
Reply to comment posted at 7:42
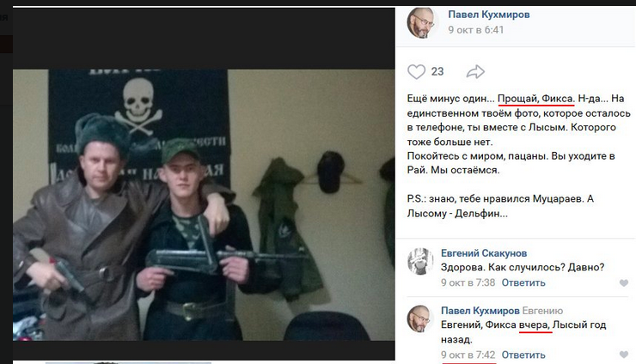coord(523,355)
